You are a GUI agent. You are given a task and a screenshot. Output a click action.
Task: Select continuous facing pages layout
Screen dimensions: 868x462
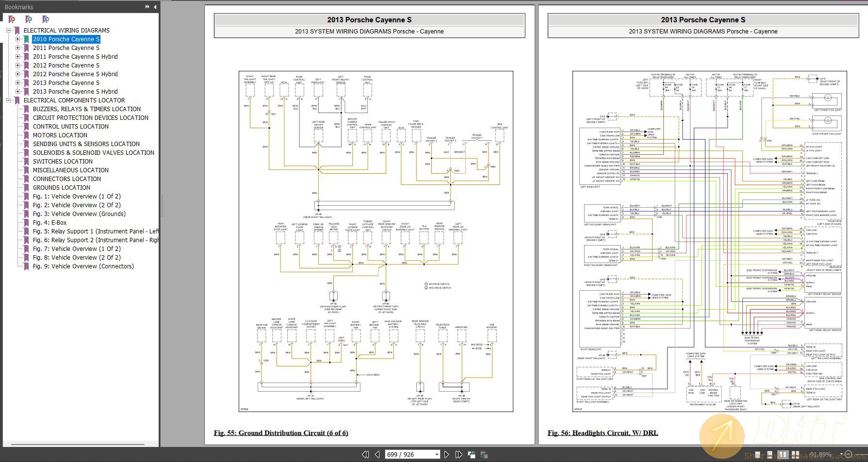[x=795, y=455]
